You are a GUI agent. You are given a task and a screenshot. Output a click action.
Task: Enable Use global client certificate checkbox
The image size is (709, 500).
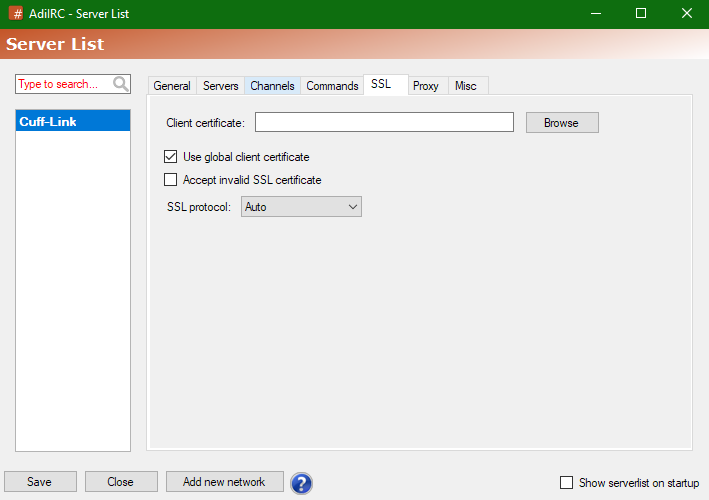tap(170, 157)
